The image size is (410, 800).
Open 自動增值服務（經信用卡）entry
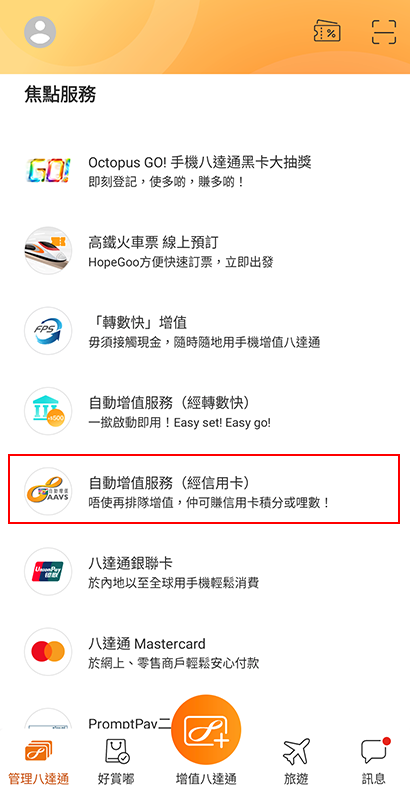pyautogui.click(x=204, y=489)
